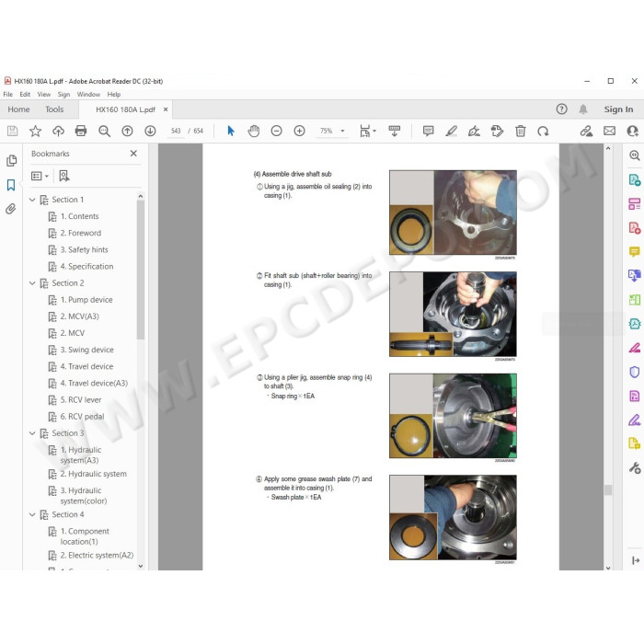Add document to Starred with star icon

pos(35,131)
